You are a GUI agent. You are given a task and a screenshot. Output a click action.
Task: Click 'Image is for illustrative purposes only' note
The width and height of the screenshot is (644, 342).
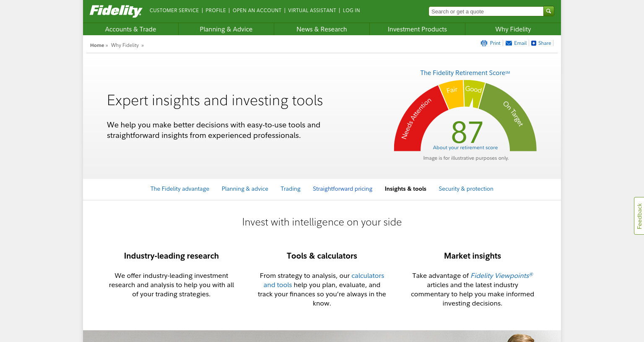click(466, 158)
